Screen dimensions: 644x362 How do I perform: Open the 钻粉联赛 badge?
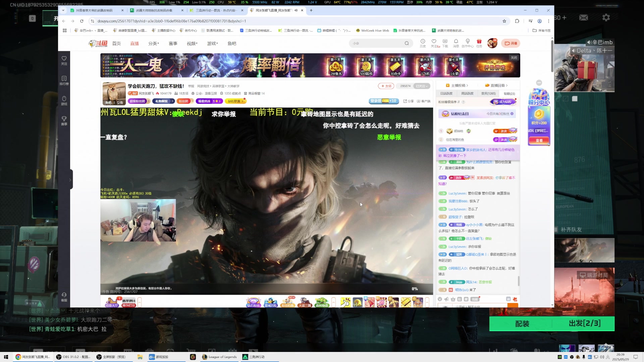point(235,101)
